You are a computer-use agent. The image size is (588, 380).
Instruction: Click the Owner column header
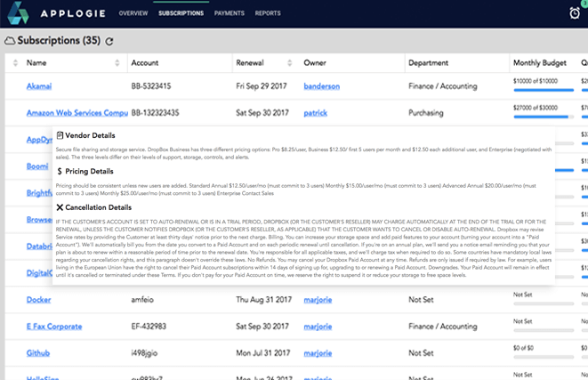click(x=315, y=62)
